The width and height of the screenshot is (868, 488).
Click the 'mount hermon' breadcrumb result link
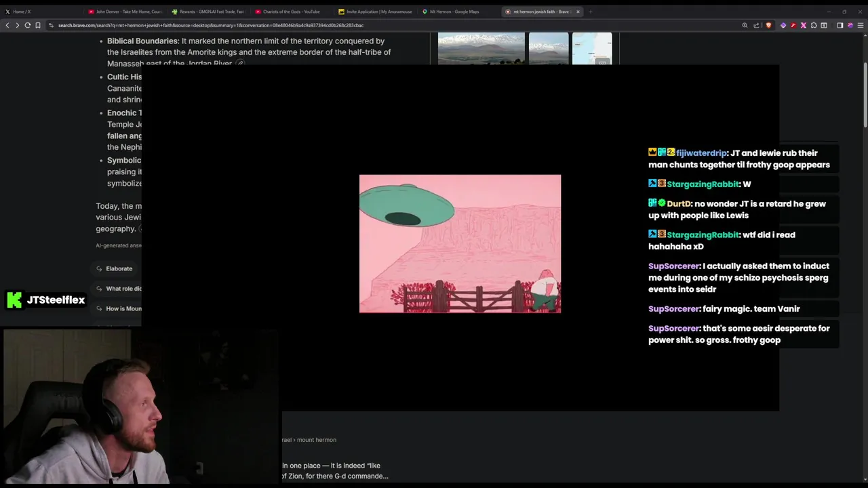tap(317, 440)
